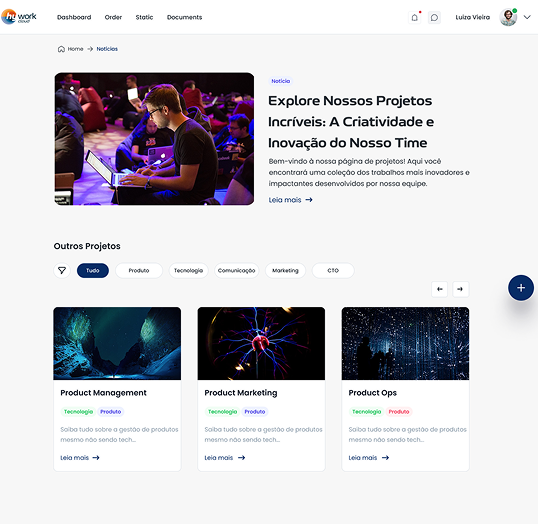Expand the user account dropdown chevron

click(527, 17)
